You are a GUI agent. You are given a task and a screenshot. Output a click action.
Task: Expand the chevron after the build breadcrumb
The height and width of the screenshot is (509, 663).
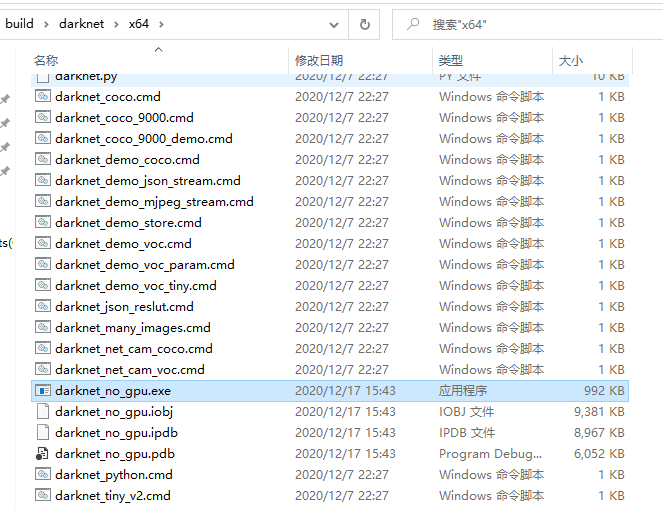(x=46, y=25)
